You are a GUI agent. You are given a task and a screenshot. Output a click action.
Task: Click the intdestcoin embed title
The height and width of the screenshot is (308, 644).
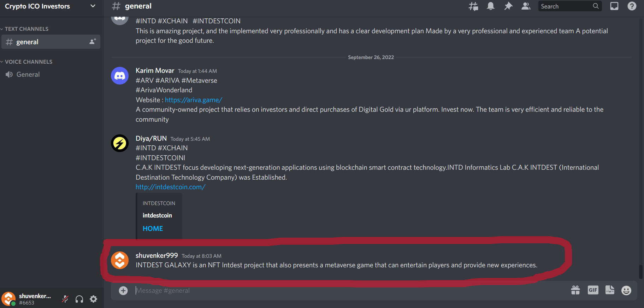(x=157, y=215)
